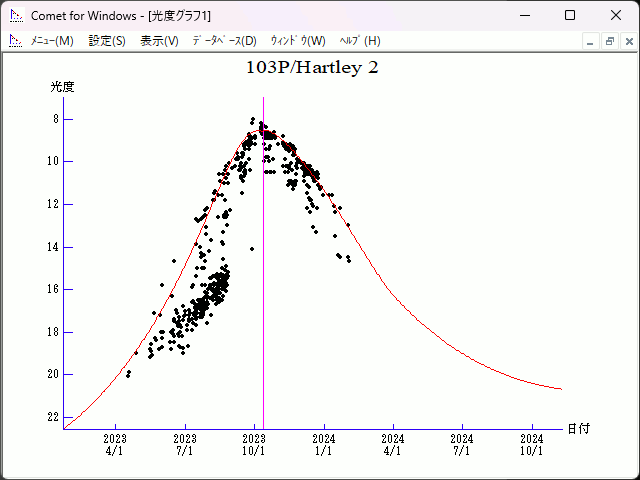Open the ヘルプ(H) menu
The width and height of the screenshot is (640, 480).
(x=360, y=41)
